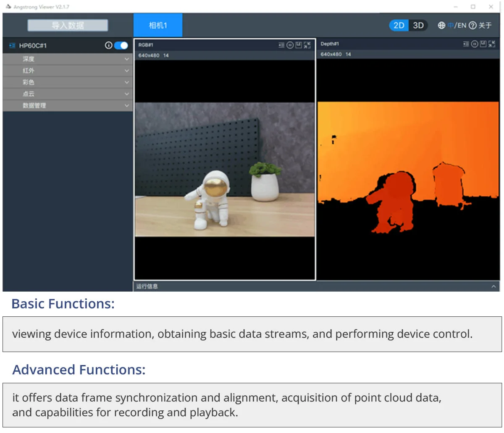Click the Depth#1 fullscreen icon
This screenshot has height=433, width=504.
coord(492,44)
